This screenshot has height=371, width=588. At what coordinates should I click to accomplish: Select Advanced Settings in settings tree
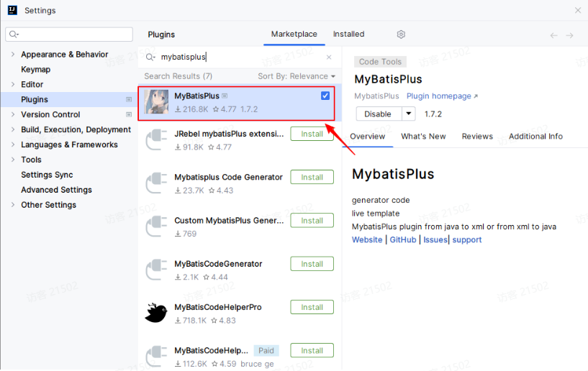(x=56, y=190)
